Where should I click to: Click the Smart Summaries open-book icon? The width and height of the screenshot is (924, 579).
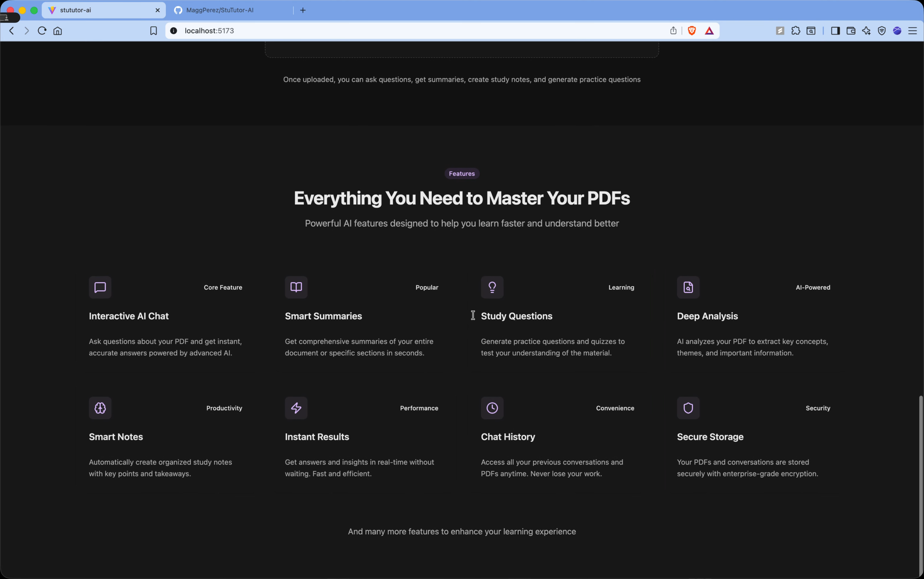pyautogui.click(x=296, y=287)
